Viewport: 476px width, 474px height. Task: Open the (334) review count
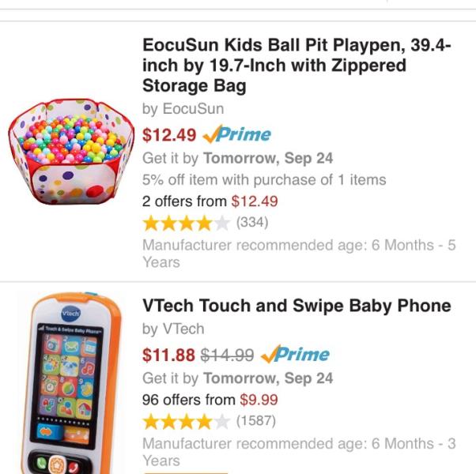pos(252,222)
